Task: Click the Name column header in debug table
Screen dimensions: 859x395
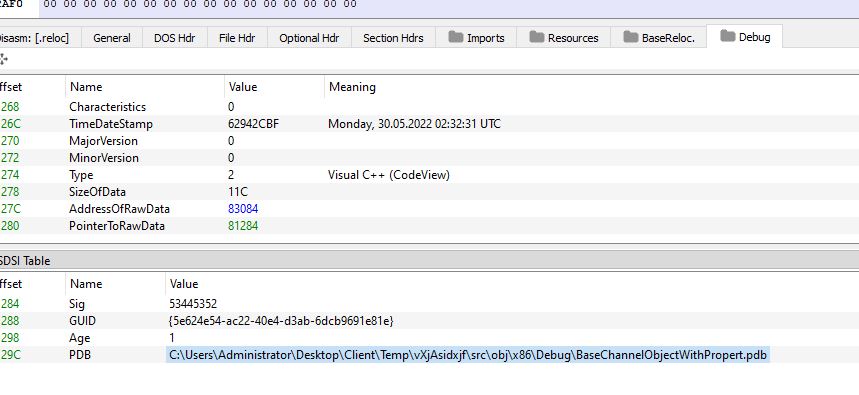Action: point(86,87)
